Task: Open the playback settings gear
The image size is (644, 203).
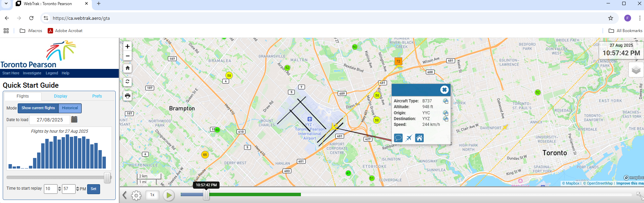Action: (x=136, y=195)
